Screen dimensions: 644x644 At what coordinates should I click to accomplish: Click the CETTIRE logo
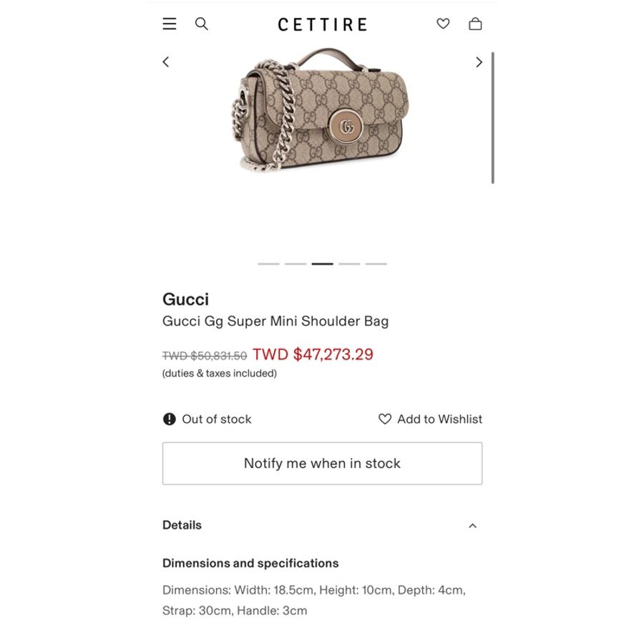point(323,24)
